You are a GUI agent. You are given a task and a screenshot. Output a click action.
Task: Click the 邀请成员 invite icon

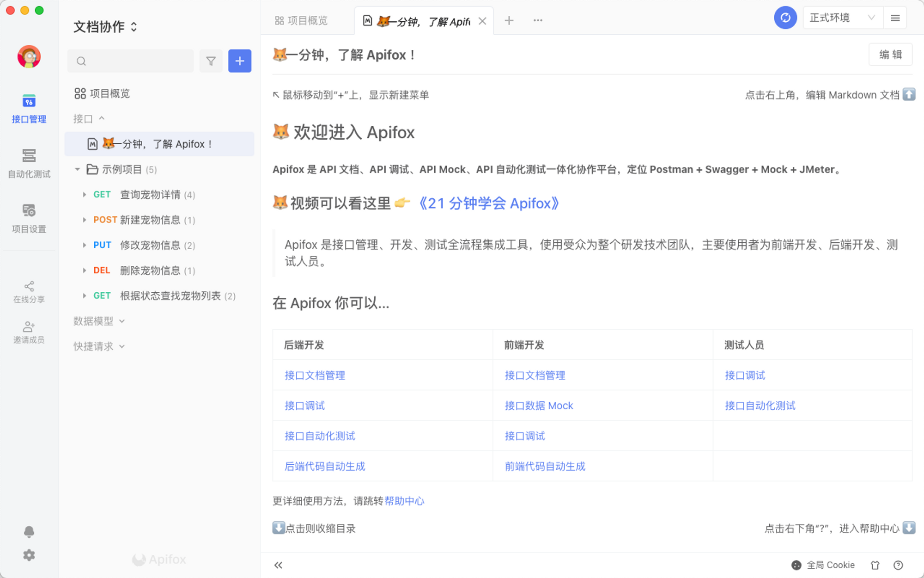tap(29, 332)
